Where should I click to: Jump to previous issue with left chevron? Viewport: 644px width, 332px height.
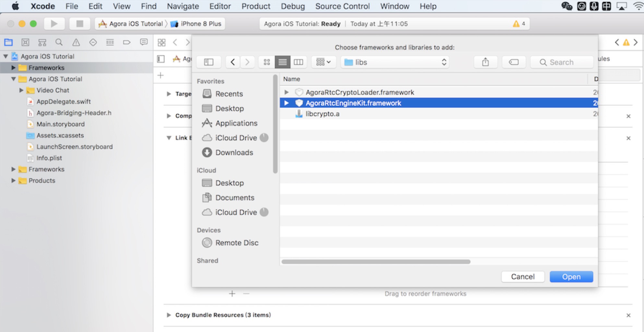click(x=617, y=42)
